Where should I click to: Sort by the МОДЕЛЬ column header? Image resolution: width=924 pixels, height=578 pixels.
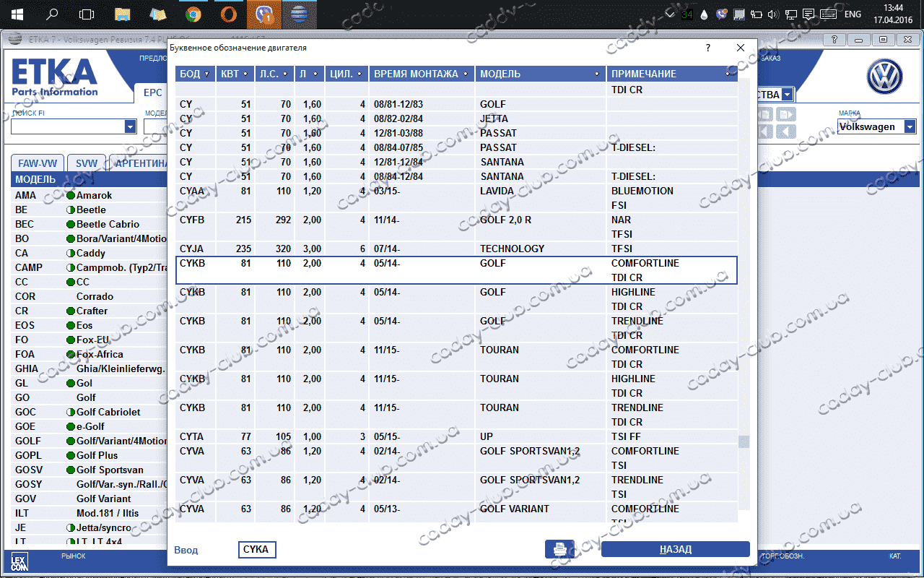pyautogui.click(x=540, y=74)
